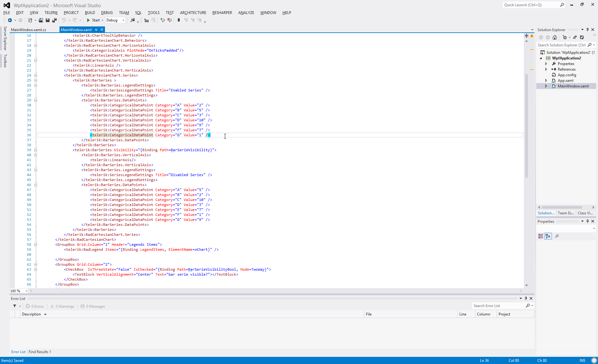This screenshot has height=364, width=598.
Task: Pin the Error List panel
Action: pyautogui.click(x=526, y=298)
